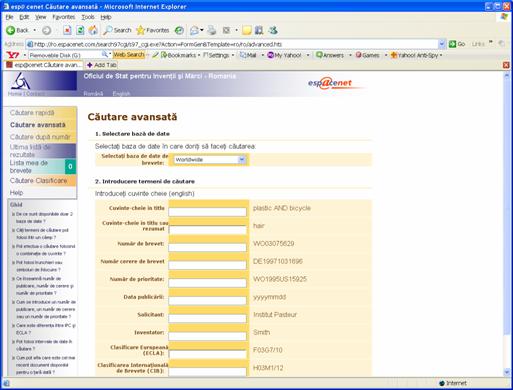This screenshot has width=513, height=390.
Task: Click the Yahoo toolbar search box
Action: [65, 55]
